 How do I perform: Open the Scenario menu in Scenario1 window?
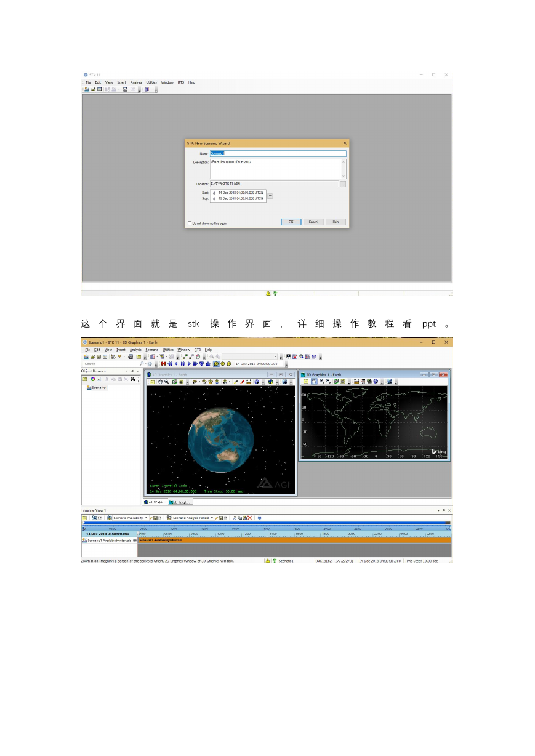coord(151,349)
